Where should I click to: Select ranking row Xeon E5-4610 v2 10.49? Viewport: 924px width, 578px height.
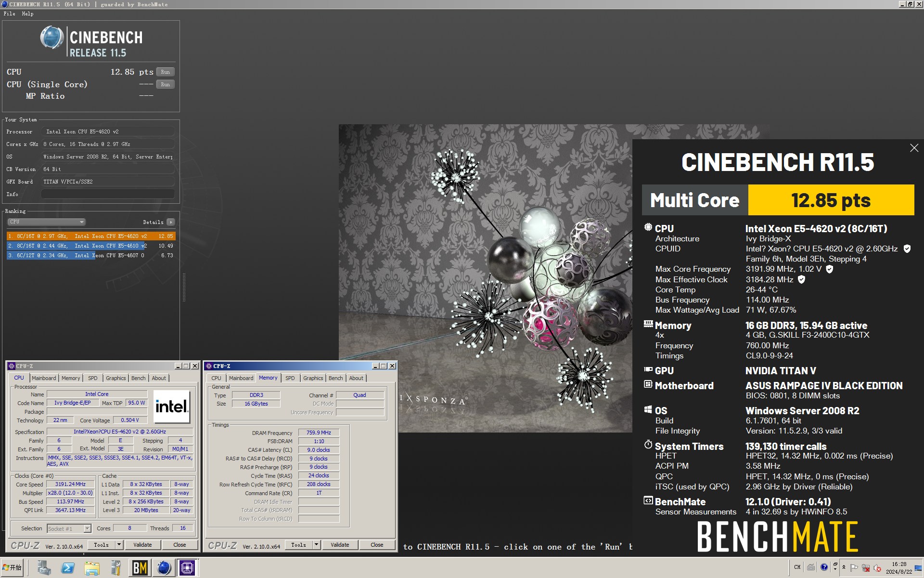click(x=91, y=246)
